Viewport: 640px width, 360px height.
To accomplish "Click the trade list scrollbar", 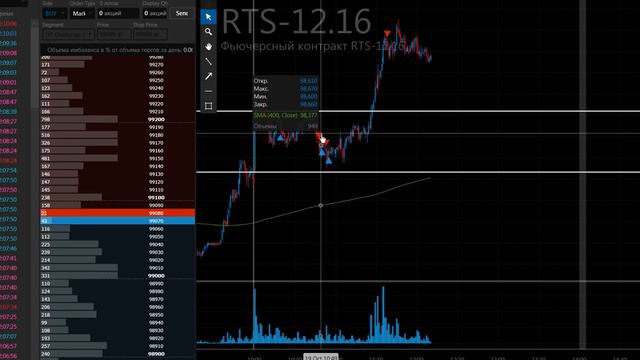I will coord(35,65).
